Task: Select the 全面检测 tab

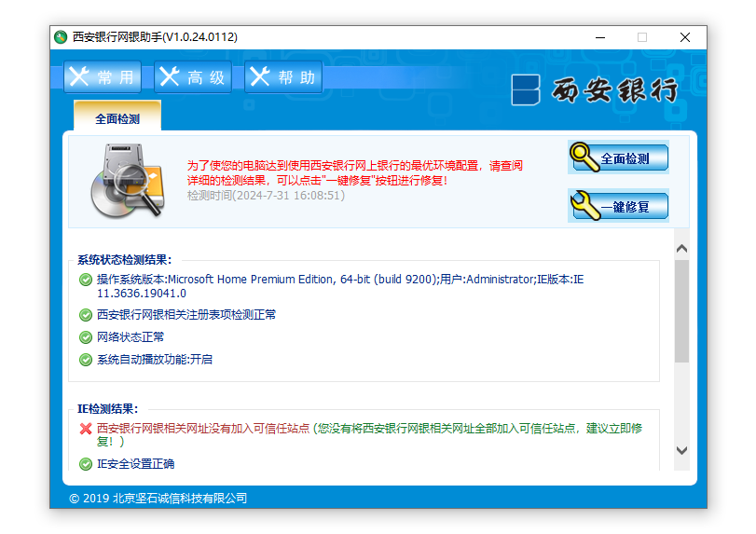Action: 117,119
